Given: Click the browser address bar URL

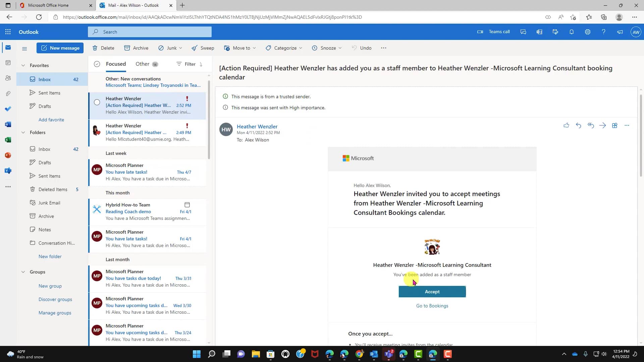Looking at the screenshot, I should tap(212, 17).
